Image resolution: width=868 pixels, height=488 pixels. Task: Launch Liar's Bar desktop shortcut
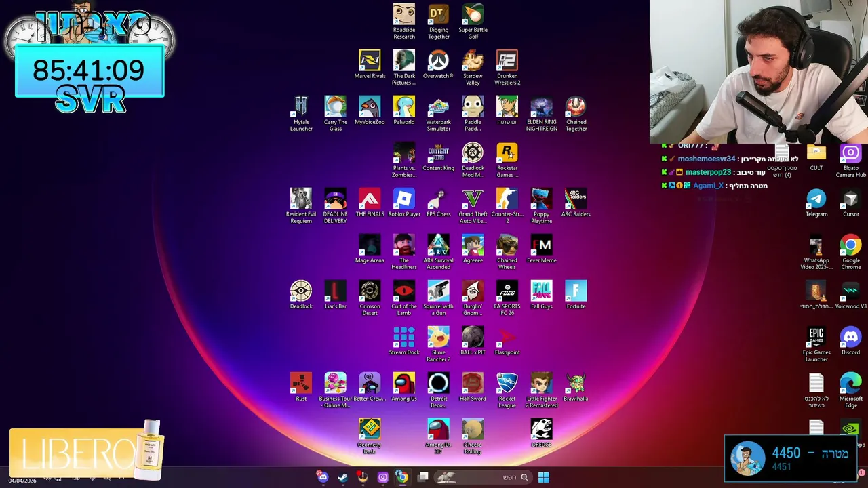336,295
